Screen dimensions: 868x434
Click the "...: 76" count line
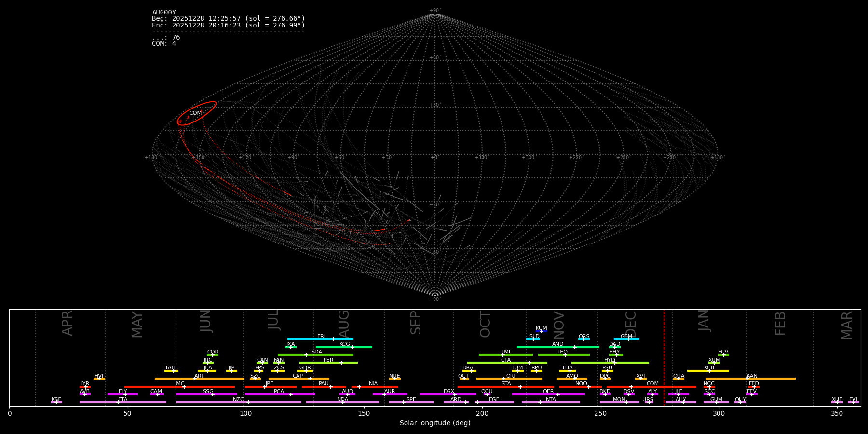pyautogui.click(x=166, y=38)
